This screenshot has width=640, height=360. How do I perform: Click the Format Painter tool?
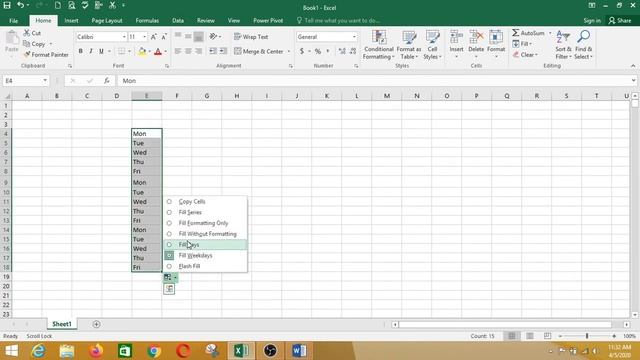point(46,54)
